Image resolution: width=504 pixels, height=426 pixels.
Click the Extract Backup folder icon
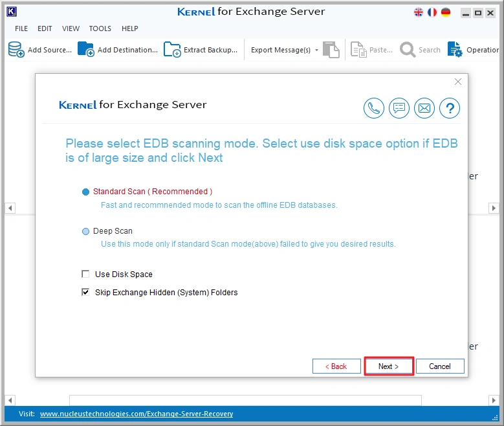[172, 49]
